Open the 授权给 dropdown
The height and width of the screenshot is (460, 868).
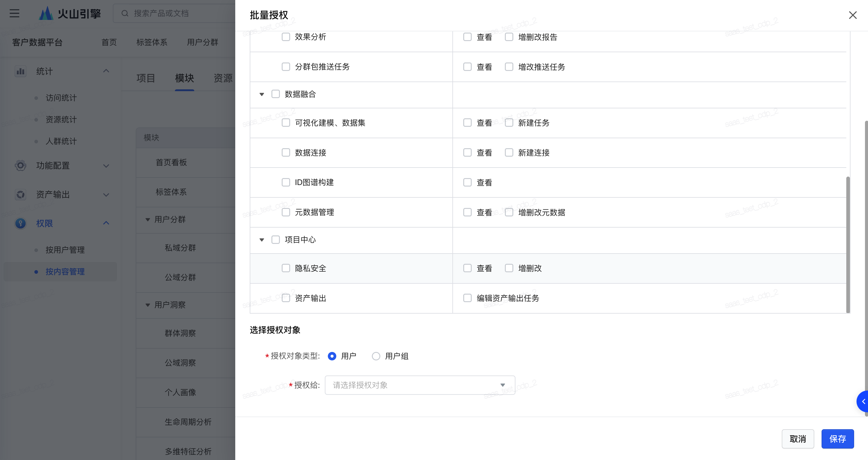tap(420, 385)
